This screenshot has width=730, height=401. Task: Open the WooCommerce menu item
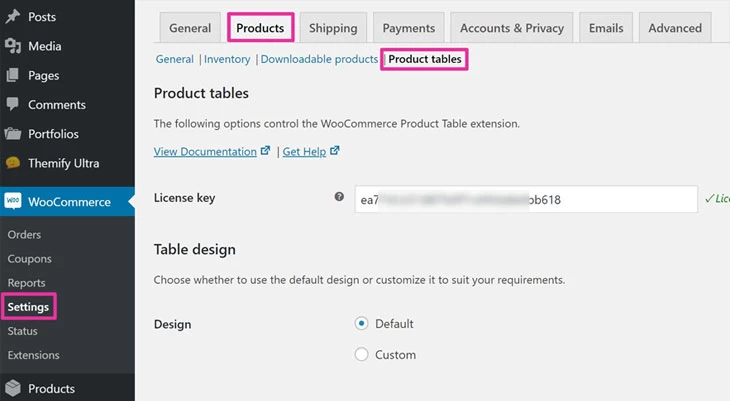pos(68,202)
